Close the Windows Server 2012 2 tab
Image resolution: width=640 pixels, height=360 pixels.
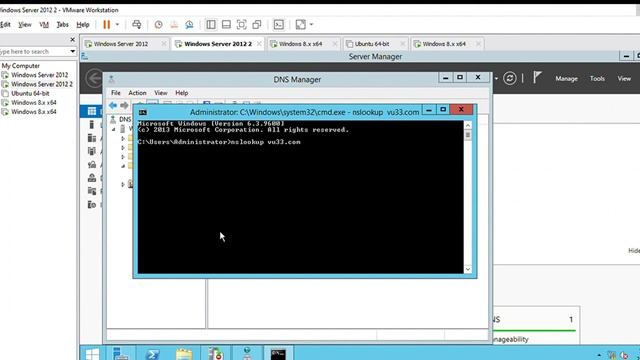[x=259, y=44]
